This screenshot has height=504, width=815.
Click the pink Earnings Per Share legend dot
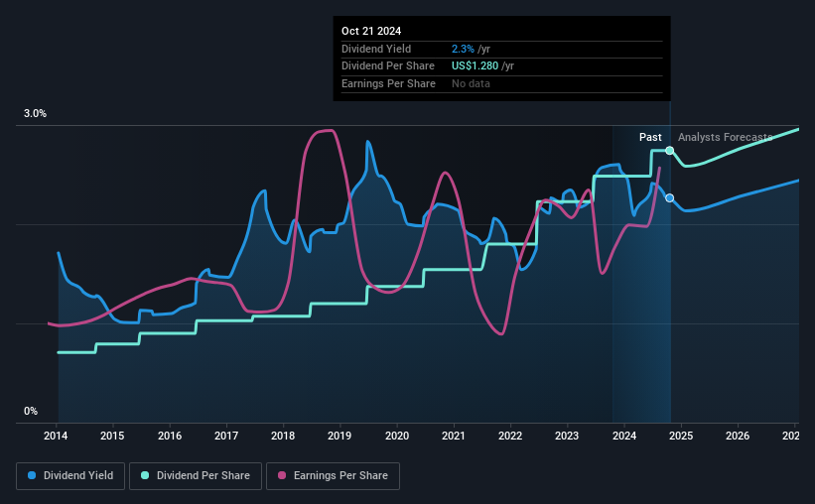(x=282, y=475)
